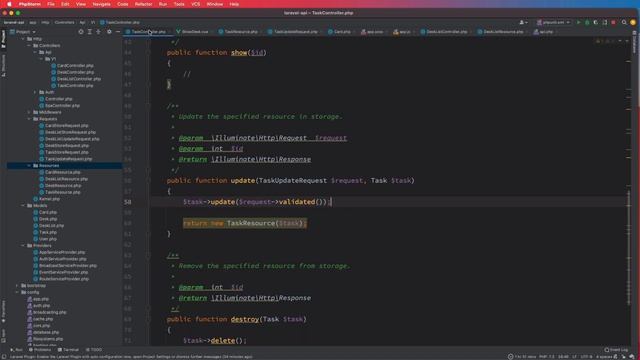Open the Apple menu

tap(9, 4)
